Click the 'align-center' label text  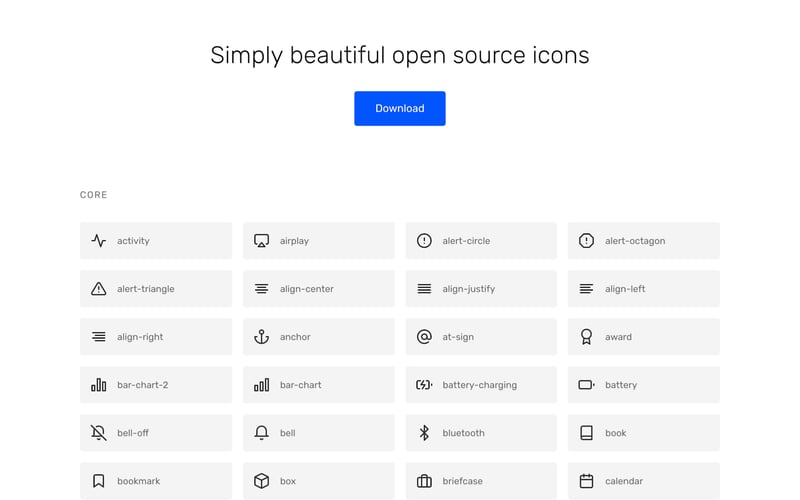(x=306, y=289)
